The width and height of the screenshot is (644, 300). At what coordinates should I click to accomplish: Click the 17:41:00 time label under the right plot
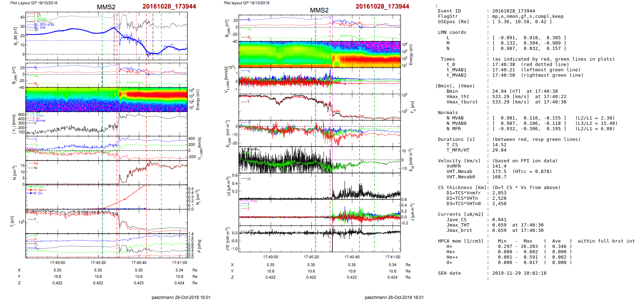(x=392, y=257)
